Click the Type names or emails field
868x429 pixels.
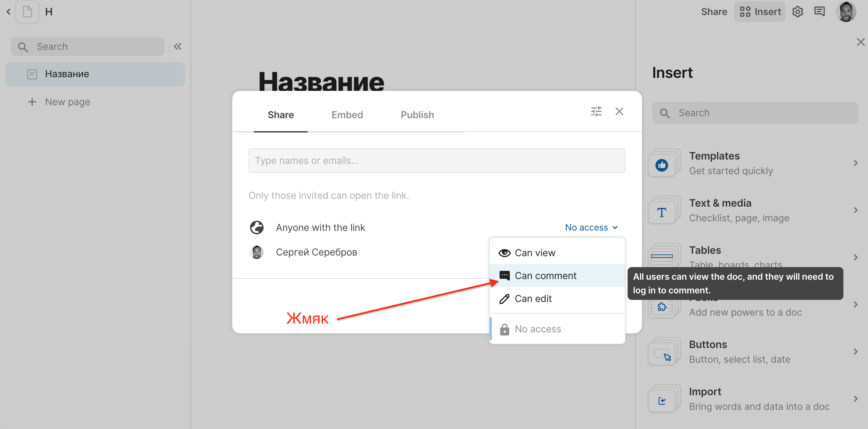point(437,160)
